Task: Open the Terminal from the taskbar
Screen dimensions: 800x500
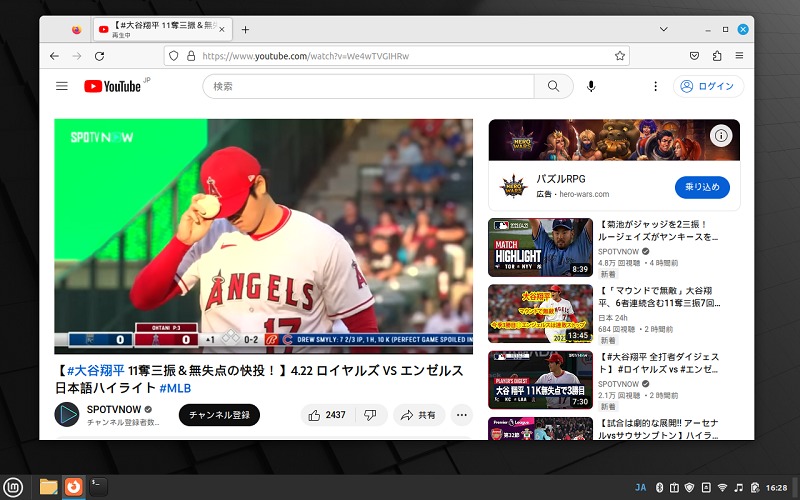Action: coord(98,487)
